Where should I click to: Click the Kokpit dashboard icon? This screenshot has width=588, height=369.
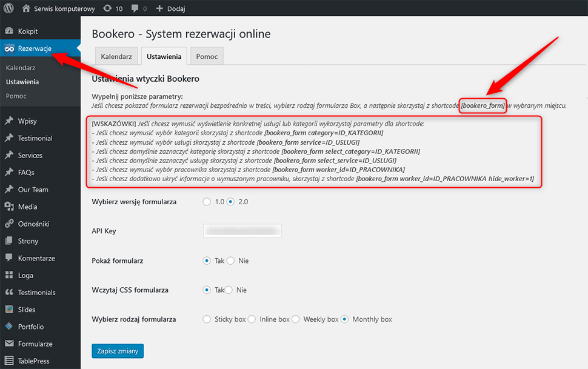click(9, 31)
